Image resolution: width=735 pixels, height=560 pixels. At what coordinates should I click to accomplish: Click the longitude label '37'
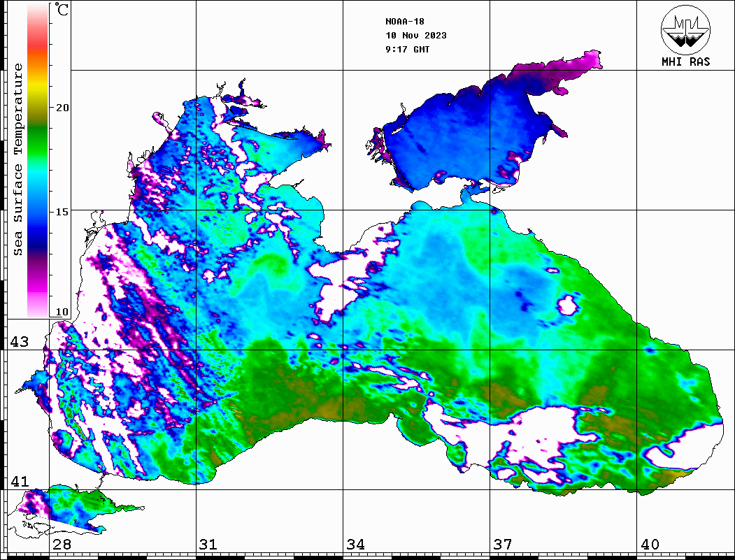pos(503,545)
